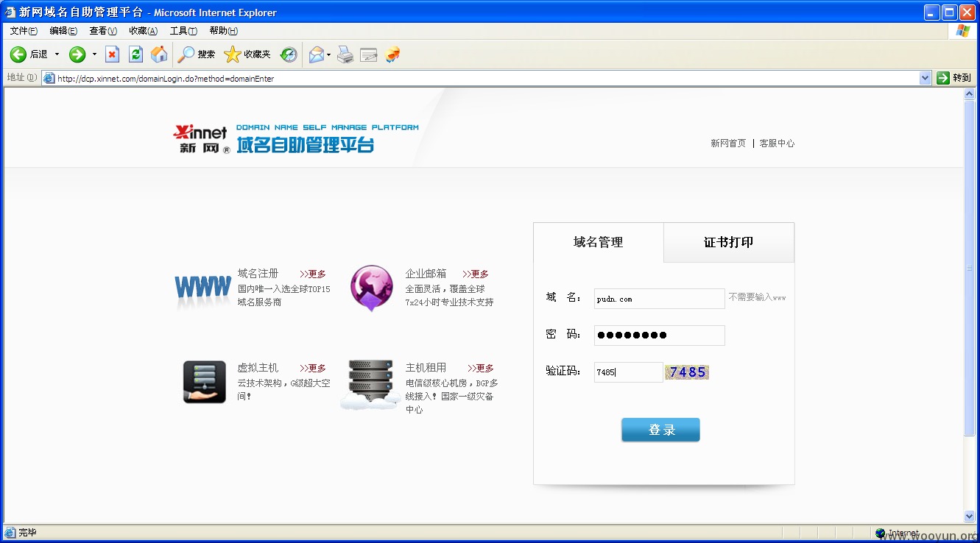Open the Search (搜索) toolbar button
Screen dimensions: 980x543
click(197, 54)
